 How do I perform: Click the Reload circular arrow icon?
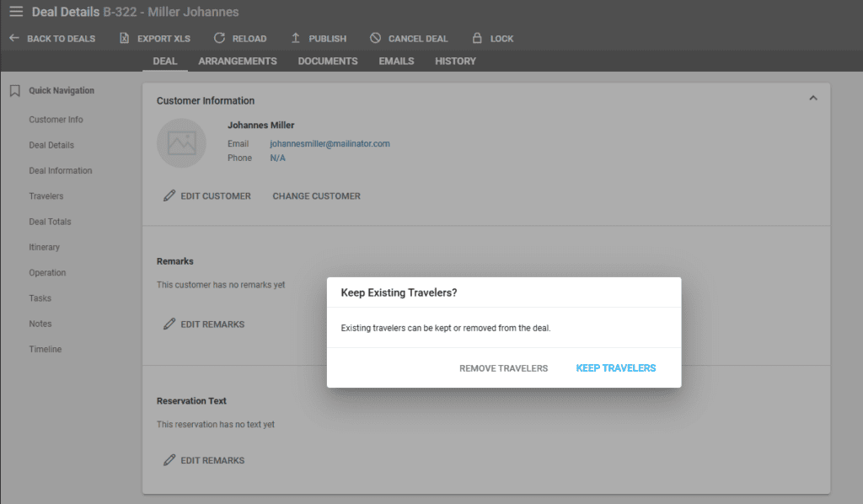(x=219, y=39)
